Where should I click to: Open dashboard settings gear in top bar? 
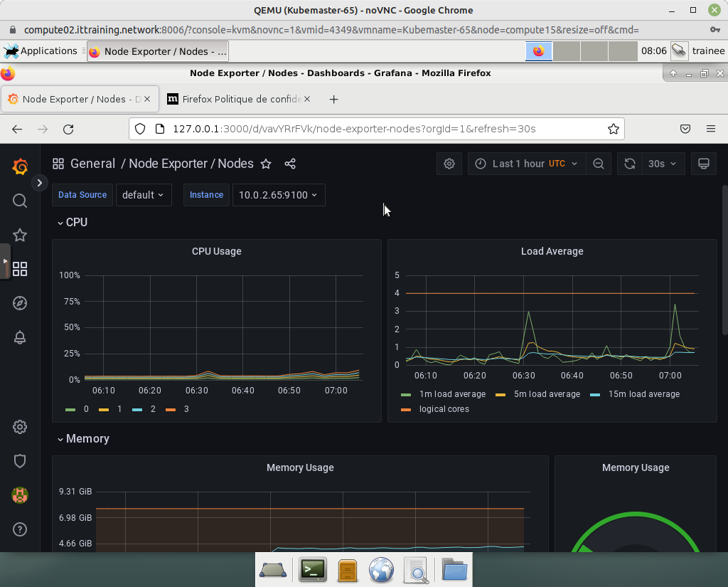449,164
